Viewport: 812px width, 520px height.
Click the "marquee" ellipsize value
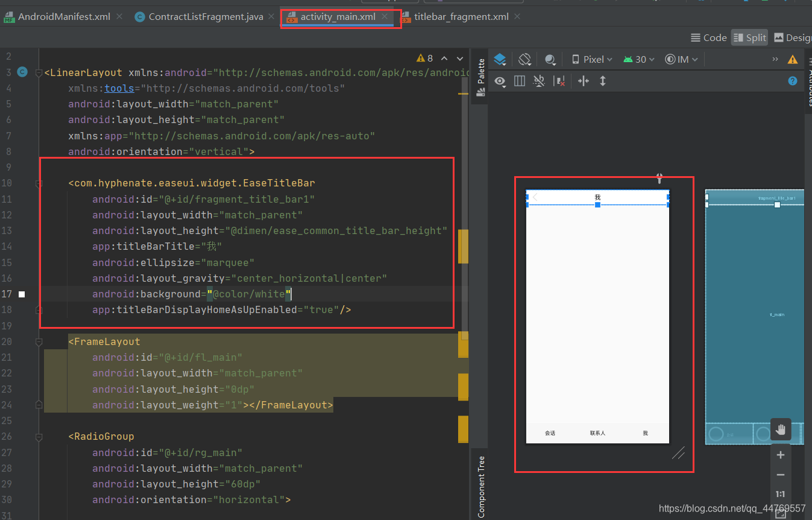[227, 262]
